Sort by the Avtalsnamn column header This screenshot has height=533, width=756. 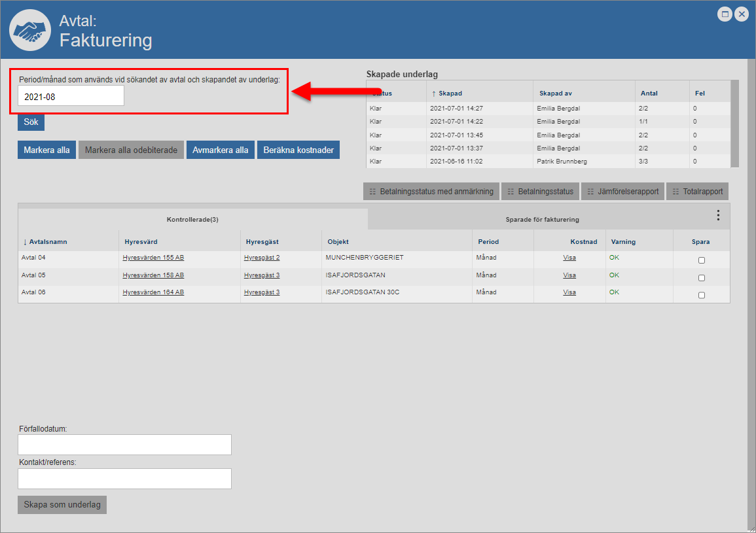click(48, 242)
